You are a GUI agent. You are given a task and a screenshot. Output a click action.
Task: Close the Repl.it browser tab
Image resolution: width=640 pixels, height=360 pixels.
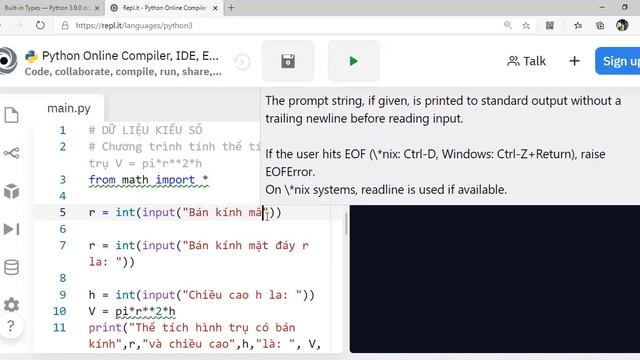pos(216,8)
